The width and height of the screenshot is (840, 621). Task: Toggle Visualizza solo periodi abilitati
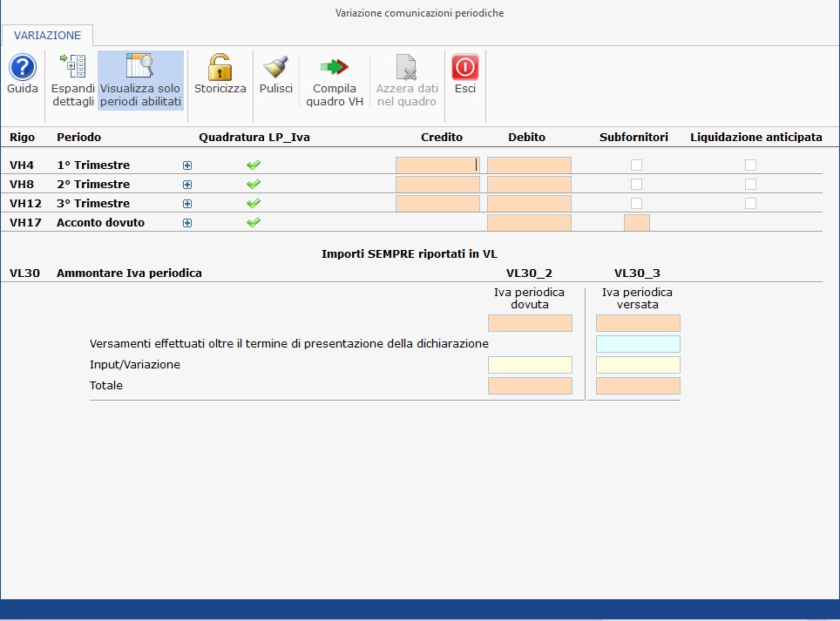(x=140, y=68)
